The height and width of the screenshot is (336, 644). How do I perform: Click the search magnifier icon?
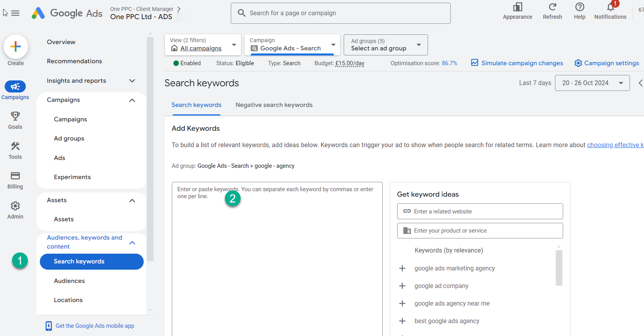[242, 13]
